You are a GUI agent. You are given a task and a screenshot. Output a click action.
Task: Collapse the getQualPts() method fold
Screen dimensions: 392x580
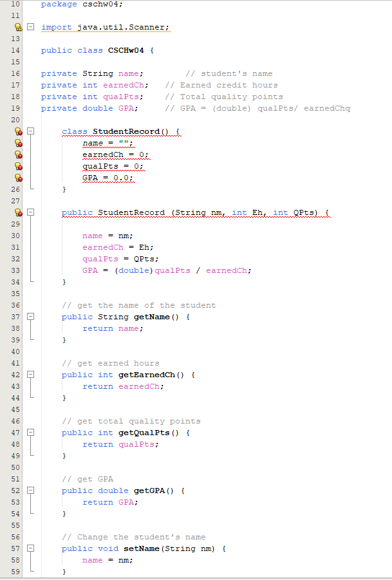point(31,433)
